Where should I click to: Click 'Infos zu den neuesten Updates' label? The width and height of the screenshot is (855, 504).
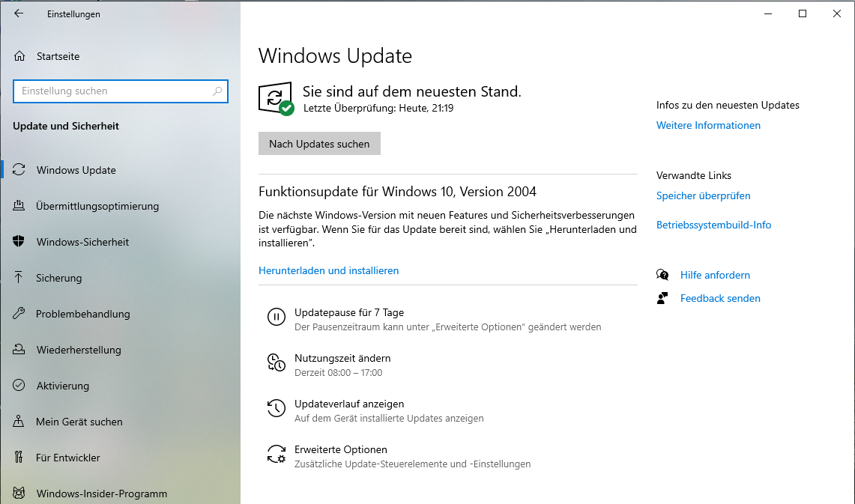(728, 105)
